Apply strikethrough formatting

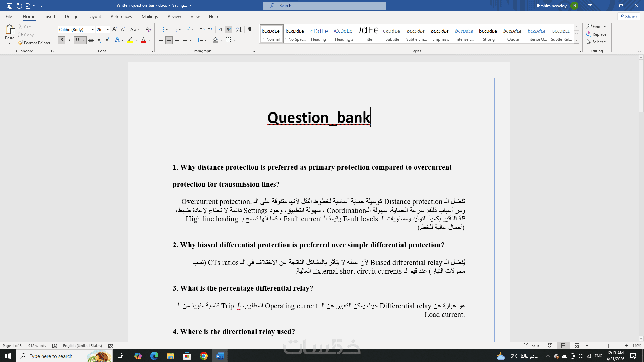click(91, 40)
